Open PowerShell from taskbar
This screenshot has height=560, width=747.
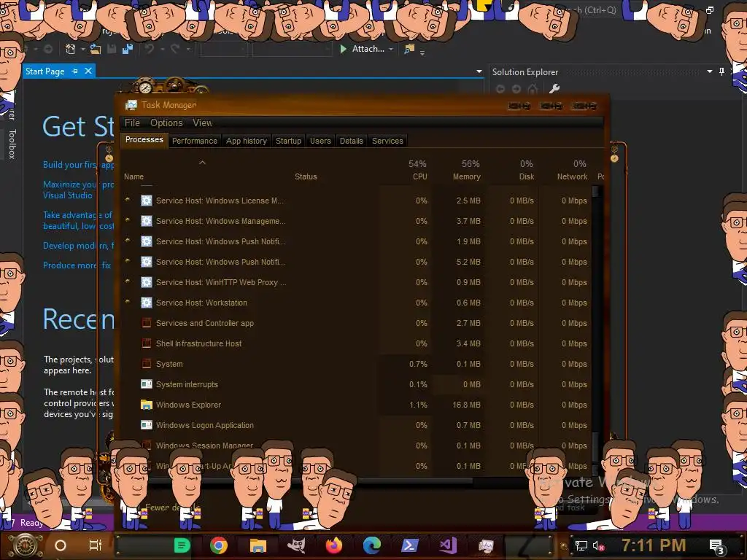point(410,545)
